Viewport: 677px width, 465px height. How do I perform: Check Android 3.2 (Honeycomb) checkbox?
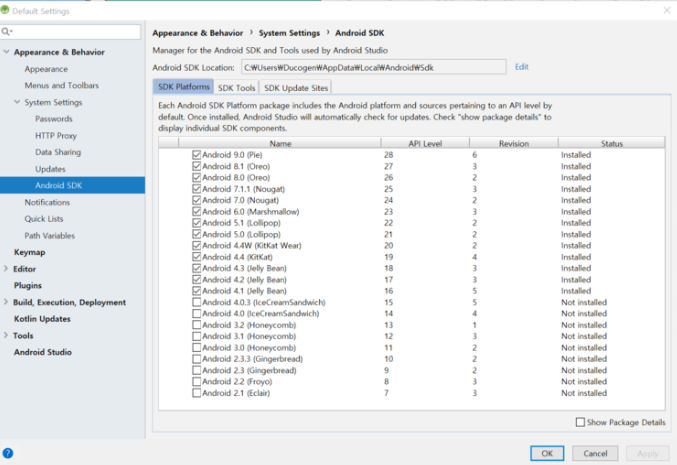pos(196,325)
